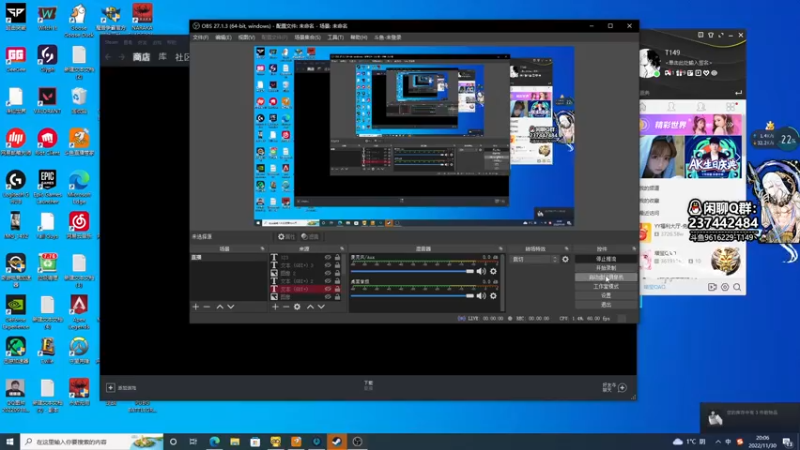800x450 pixels.
Task: Switch to Steam 商店 tab
Action: tap(141, 57)
